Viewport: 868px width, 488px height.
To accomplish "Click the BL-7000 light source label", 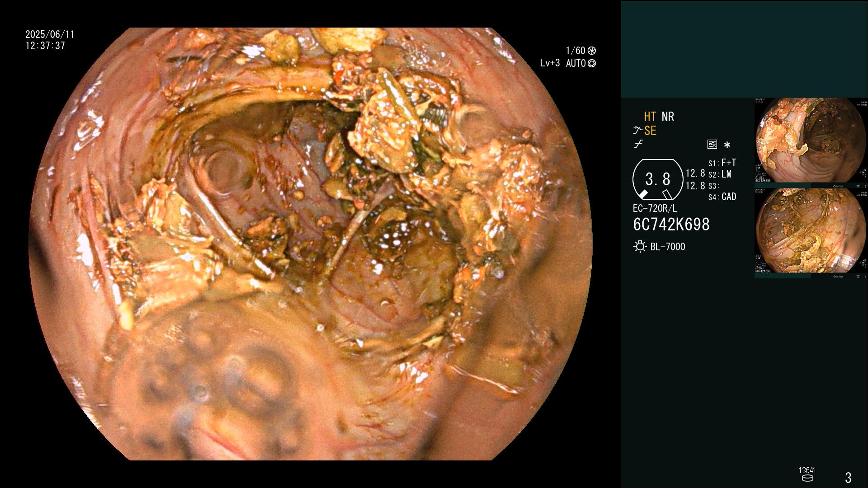I will (x=668, y=247).
